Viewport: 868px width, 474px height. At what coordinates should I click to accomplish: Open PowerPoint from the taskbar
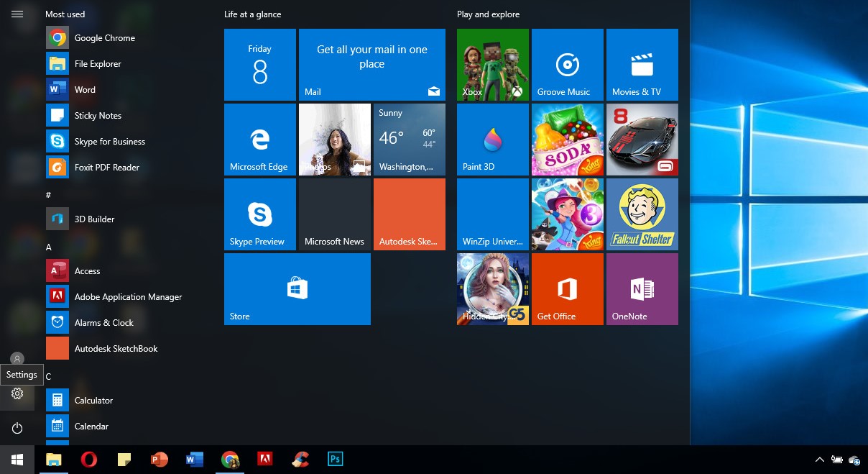pyautogui.click(x=160, y=460)
